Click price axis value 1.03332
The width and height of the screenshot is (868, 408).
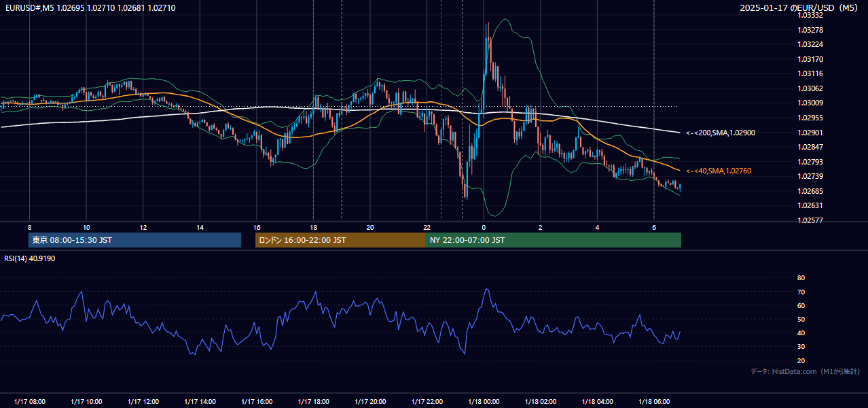point(810,15)
